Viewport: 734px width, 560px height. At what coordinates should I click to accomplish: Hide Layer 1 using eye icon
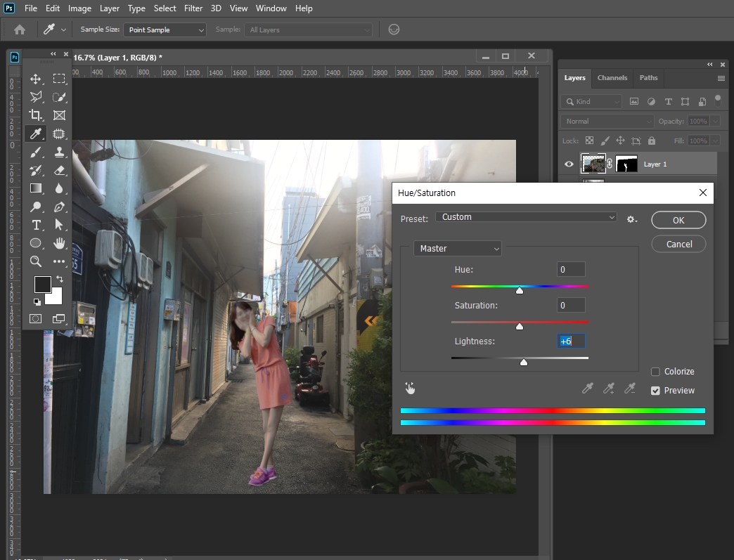pyautogui.click(x=569, y=164)
